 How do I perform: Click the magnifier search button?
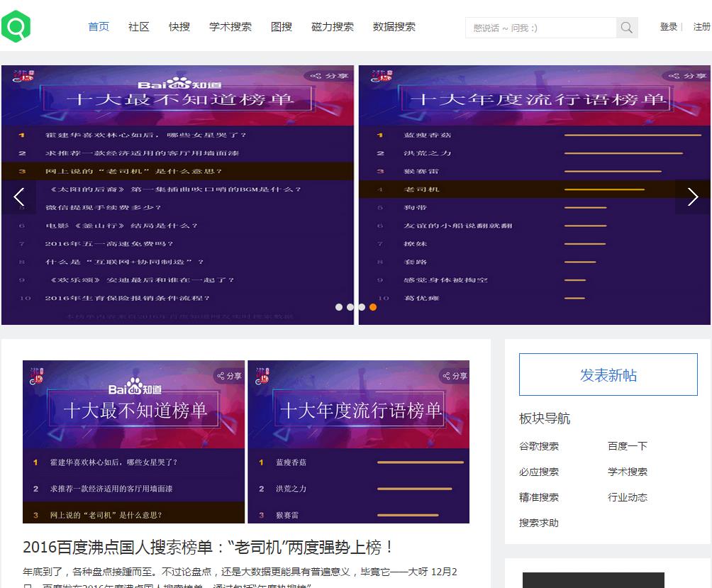click(627, 28)
